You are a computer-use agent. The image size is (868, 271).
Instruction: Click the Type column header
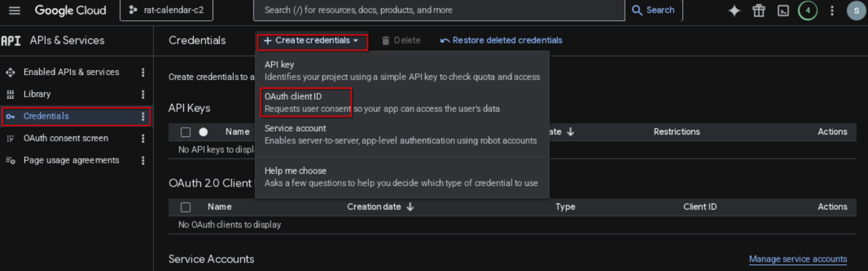565,207
